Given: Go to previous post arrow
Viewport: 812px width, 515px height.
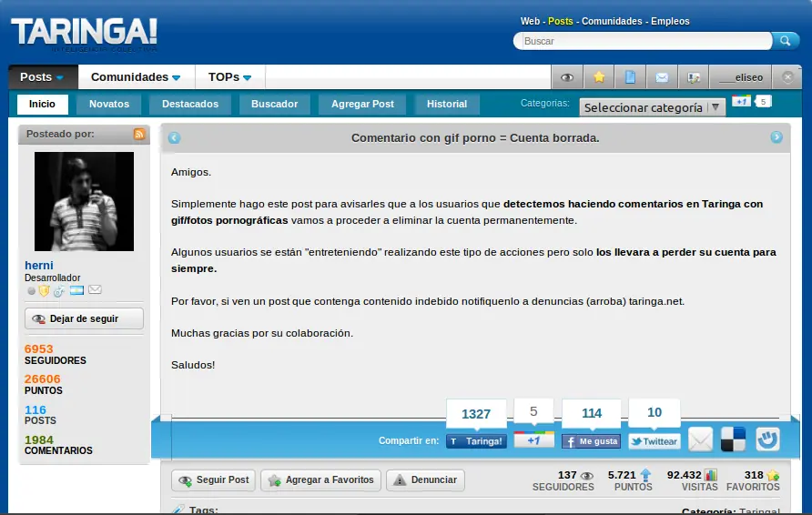Looking at the screenshot, I should click(174, 137).
